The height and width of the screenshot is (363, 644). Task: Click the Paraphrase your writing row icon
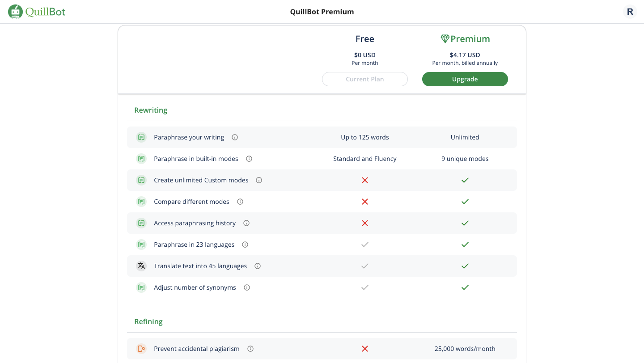pos(141,137)
